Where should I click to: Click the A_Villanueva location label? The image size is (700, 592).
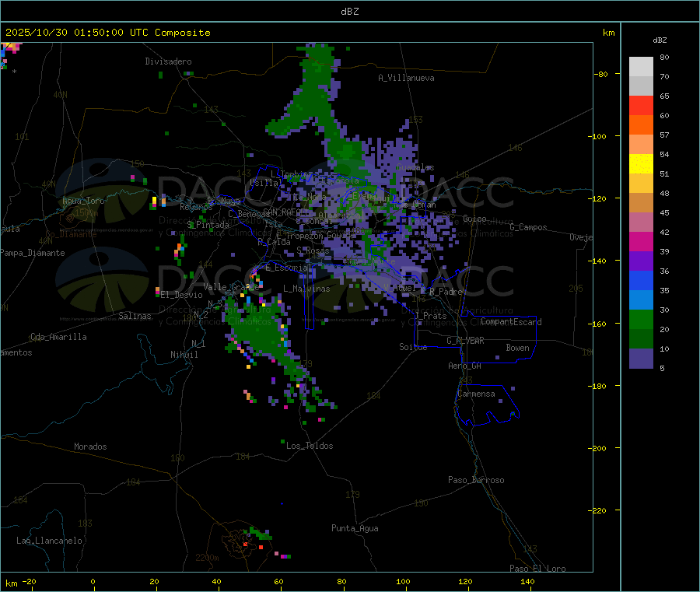[x=406, y=78]
